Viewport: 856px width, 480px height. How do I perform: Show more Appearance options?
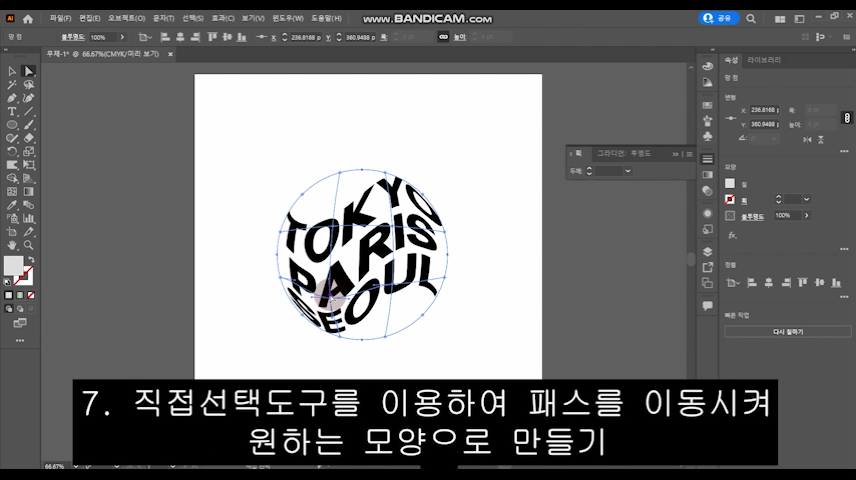point(844,249)
